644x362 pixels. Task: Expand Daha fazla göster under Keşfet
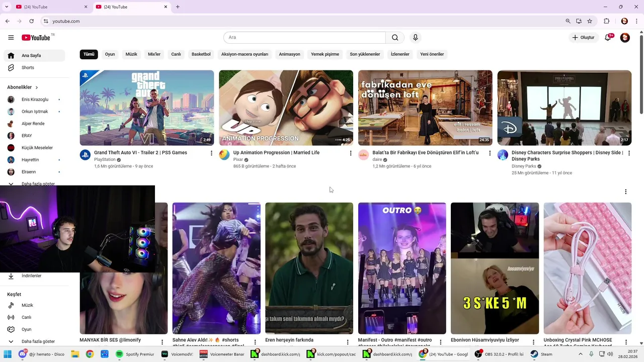[x=34, y=341]
